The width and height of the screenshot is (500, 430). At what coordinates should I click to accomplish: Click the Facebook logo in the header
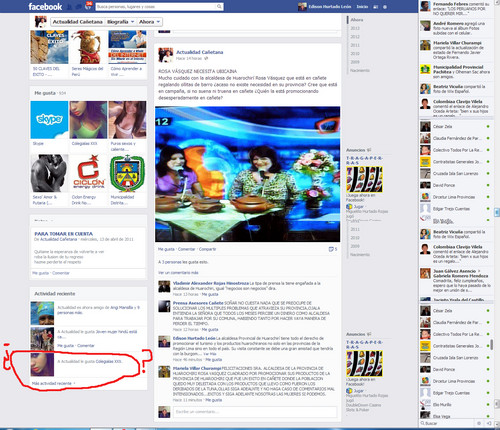(45, 7)
